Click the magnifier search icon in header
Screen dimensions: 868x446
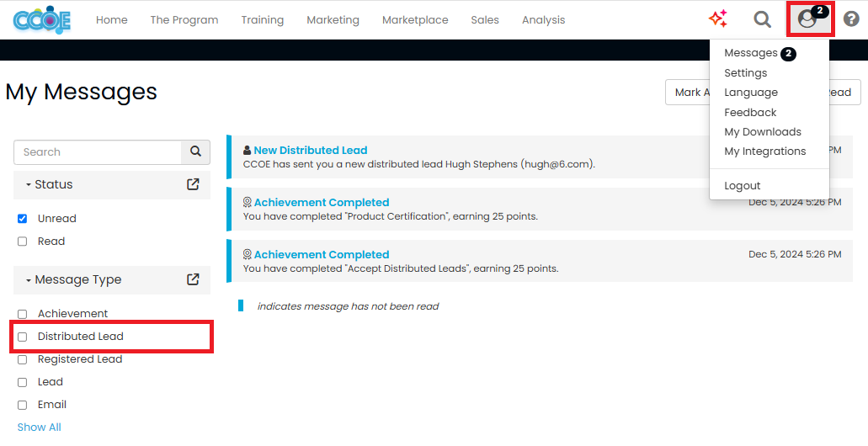coord(762,19)
